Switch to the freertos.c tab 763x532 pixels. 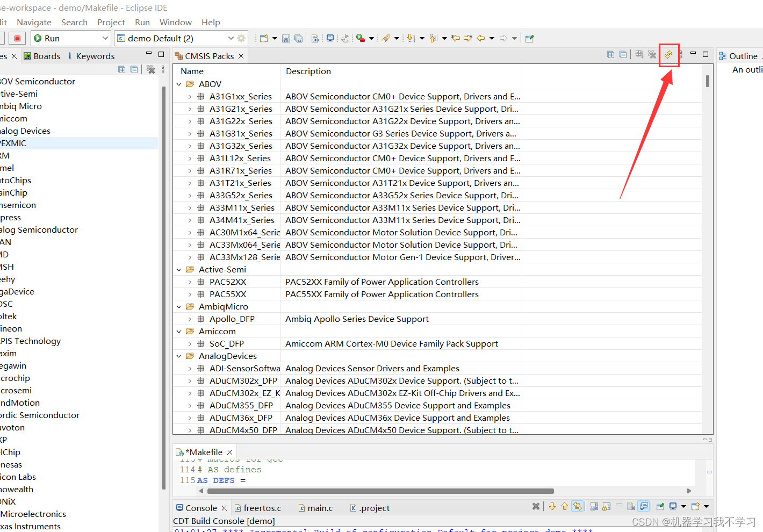tap(257, 508)
